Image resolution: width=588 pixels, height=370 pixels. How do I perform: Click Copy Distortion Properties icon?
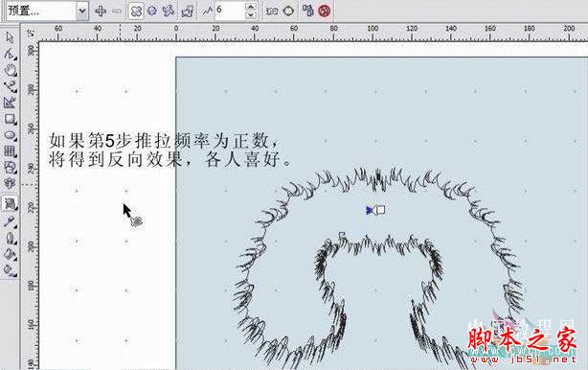tap(307, 11)
